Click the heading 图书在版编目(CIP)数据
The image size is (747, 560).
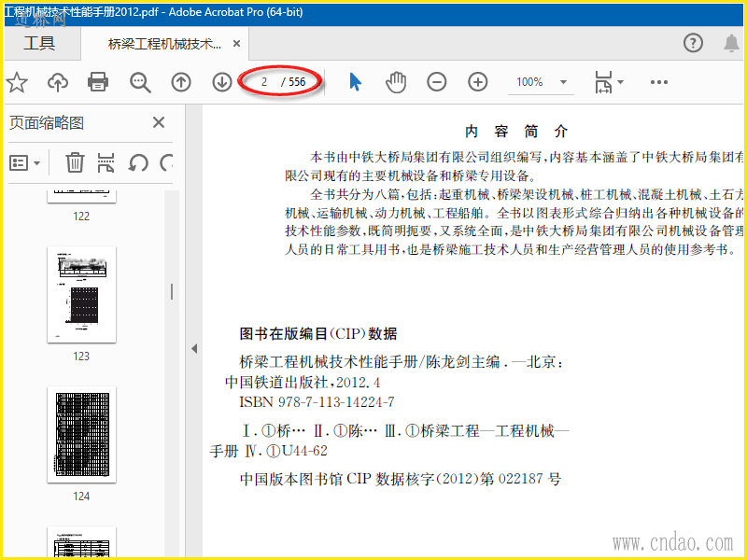pos(318,333)
